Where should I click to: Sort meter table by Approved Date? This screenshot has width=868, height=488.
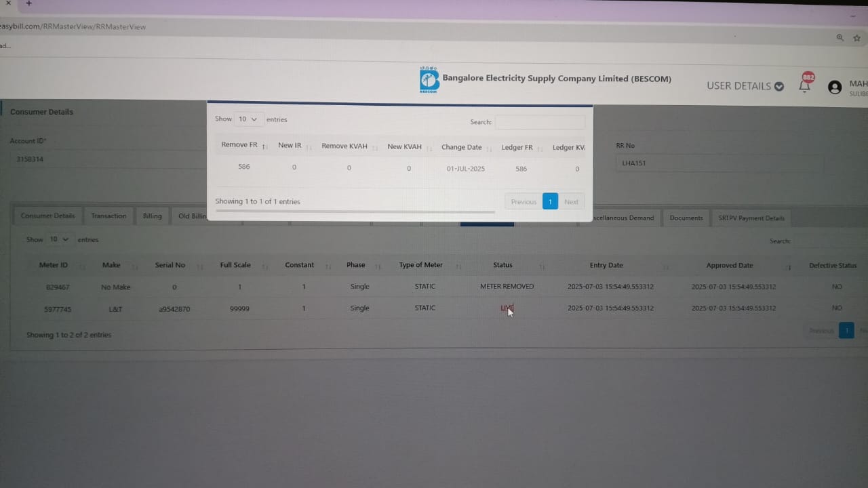(730, 266)
